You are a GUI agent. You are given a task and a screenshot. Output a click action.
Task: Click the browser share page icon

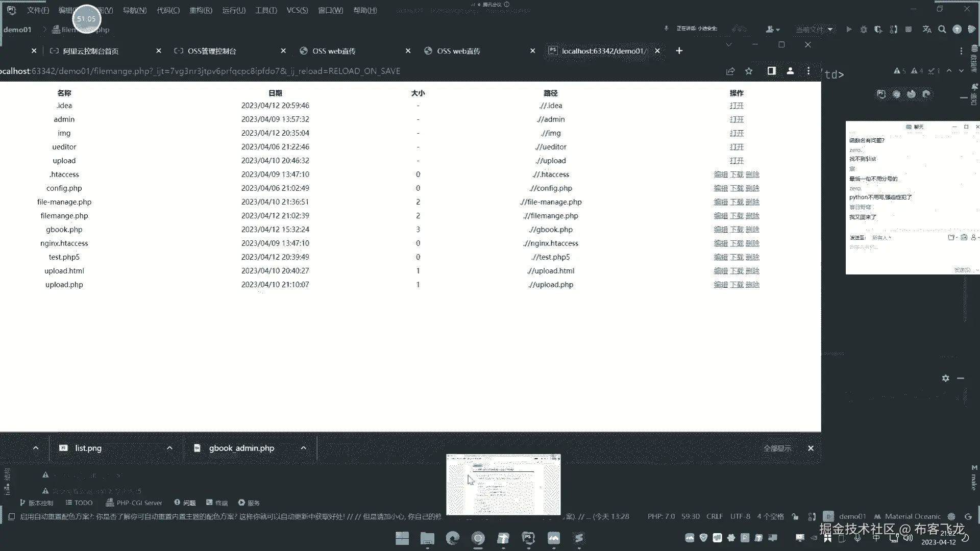click(x=730, y=71)
